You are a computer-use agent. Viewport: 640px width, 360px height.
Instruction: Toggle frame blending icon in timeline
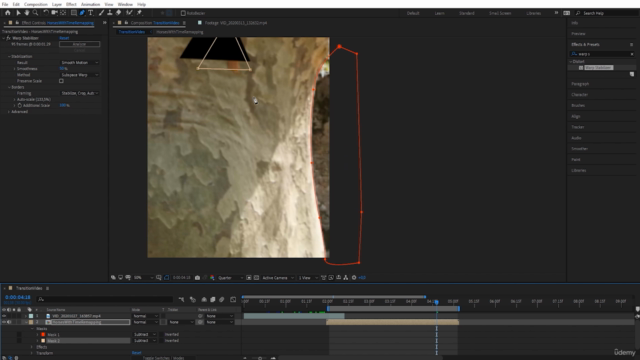coord(213,299)
